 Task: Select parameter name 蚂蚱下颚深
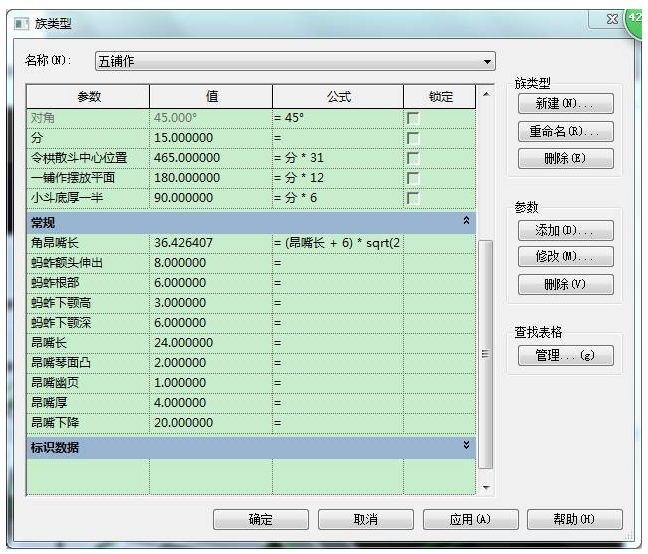(61, 323)
